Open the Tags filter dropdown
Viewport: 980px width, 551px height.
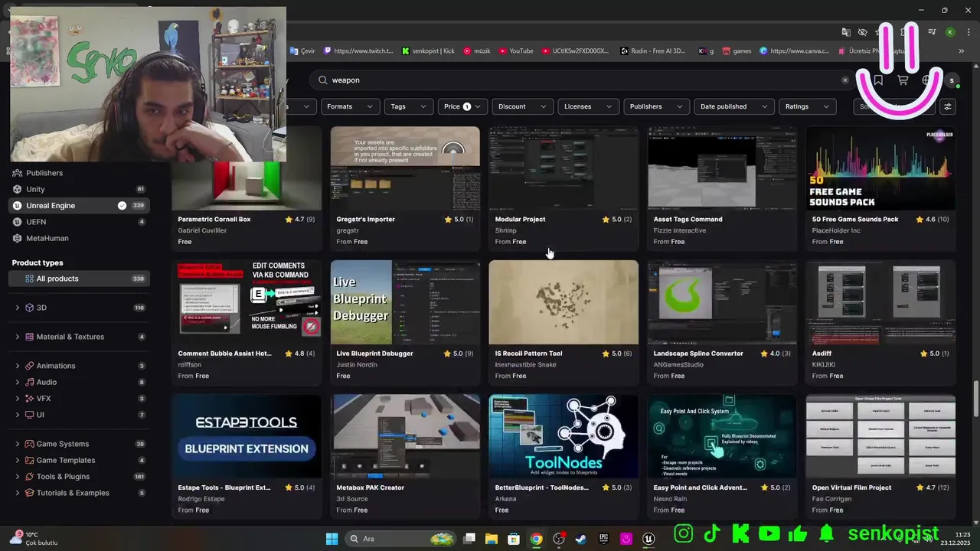tap(408, 106)
